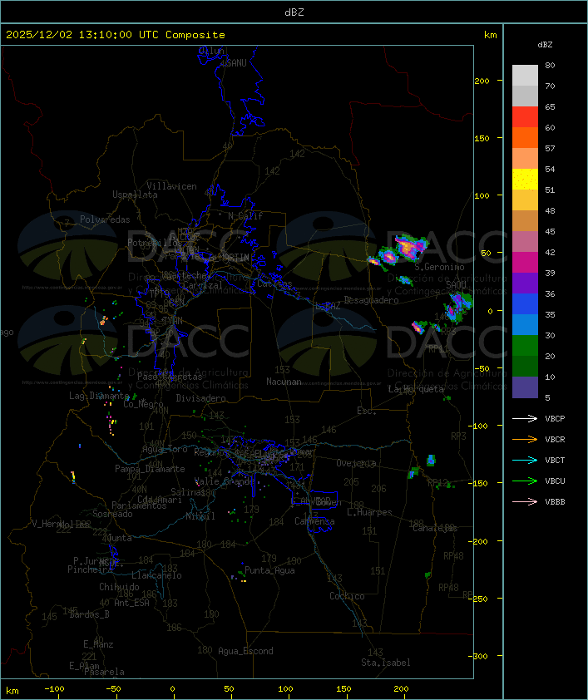Click the Lag.Diamante map label
The width and height of the screenshot is (588, 700).
click(x=99, y=396)
